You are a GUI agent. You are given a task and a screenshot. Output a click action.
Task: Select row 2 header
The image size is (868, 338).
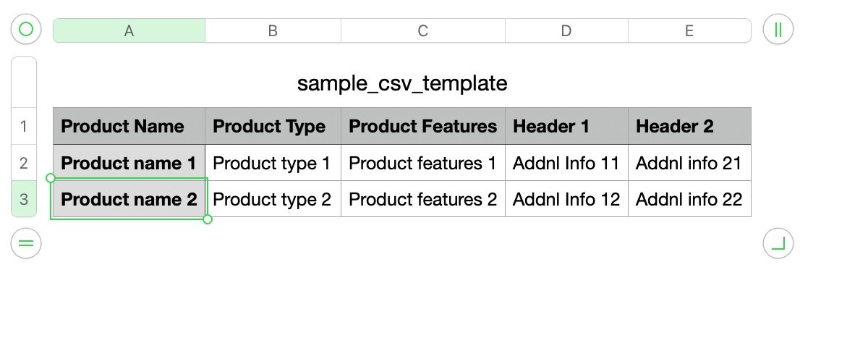tap(24, 163)
